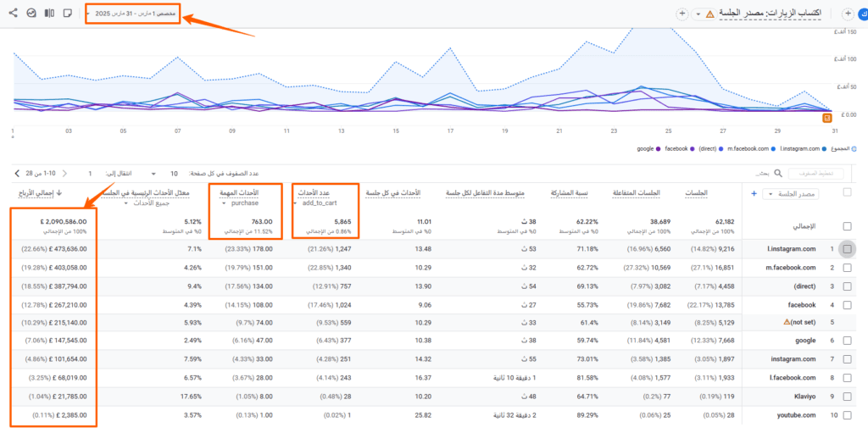Image resolution: width=868 pixels, height=433 pixels.
Task: Open the insights icon in top toolbar
Action: [31, 13]
